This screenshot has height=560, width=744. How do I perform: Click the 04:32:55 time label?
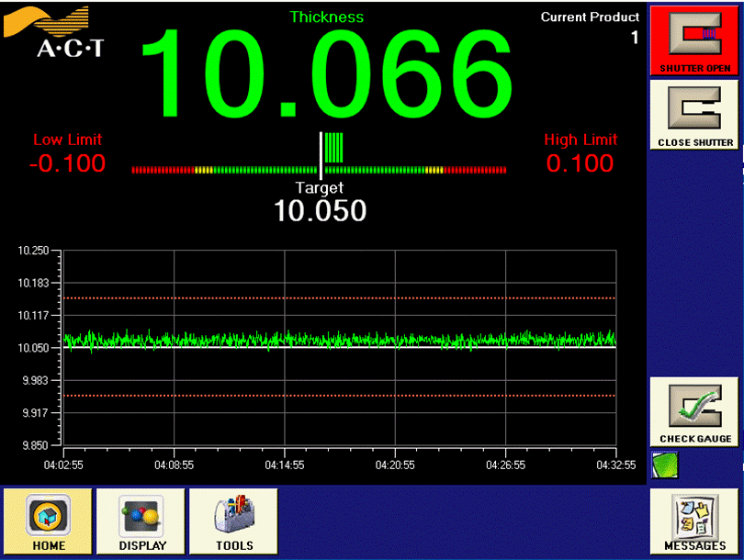click(x=616, y=465)
